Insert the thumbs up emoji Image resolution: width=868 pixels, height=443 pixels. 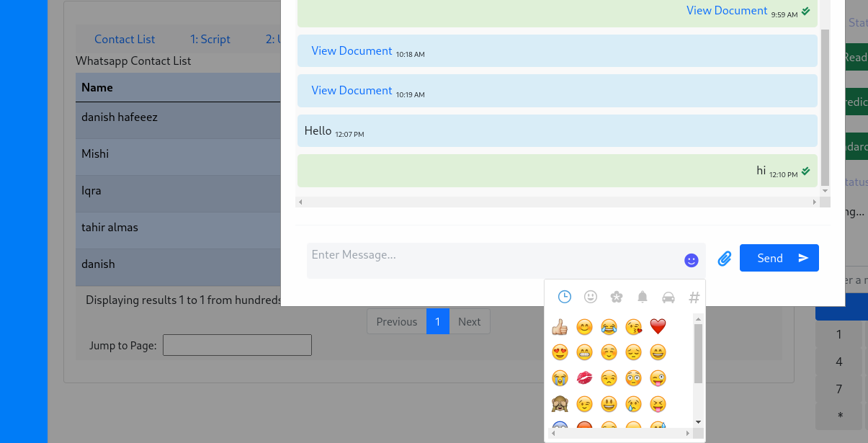coord(560,327)
